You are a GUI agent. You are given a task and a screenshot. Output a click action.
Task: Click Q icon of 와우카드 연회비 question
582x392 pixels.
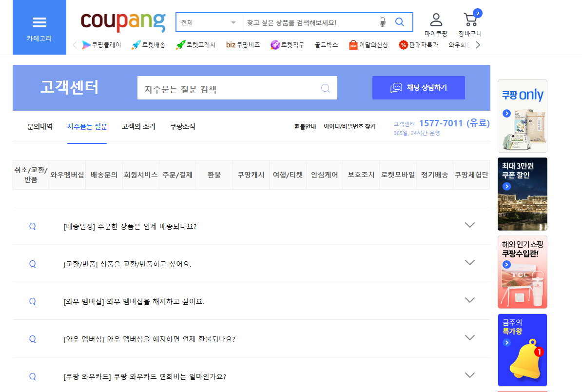[x=33, y=376]
